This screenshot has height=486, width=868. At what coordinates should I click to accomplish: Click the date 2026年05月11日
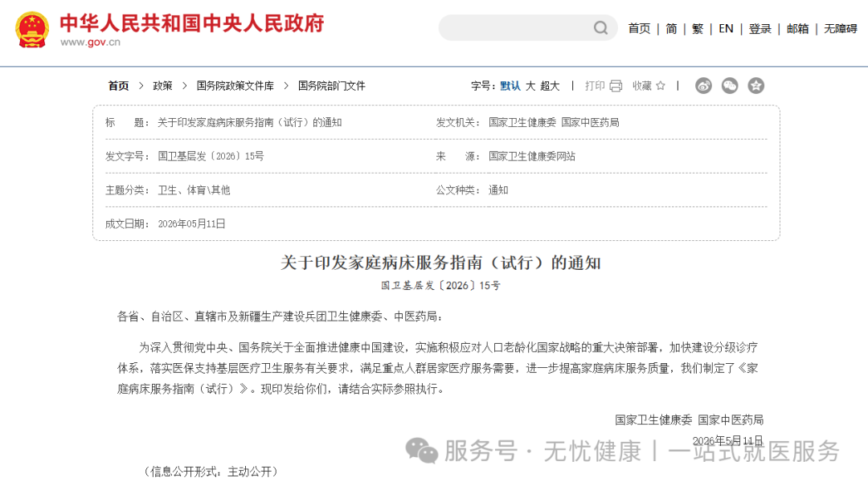pyautogui.click(x=191, y=223)
